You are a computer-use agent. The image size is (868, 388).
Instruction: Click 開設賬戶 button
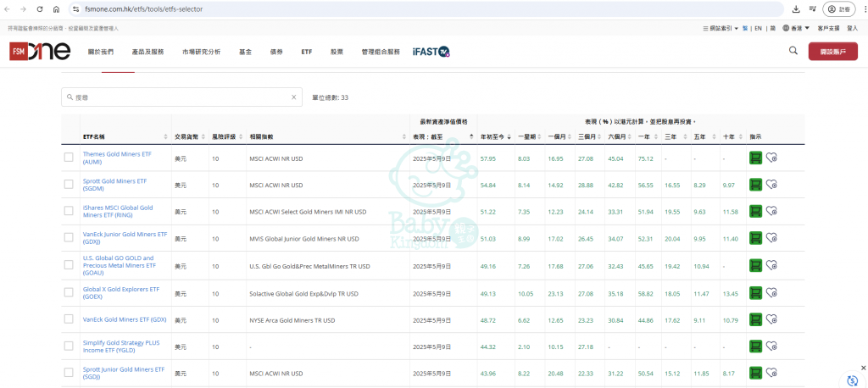(833, 52)
